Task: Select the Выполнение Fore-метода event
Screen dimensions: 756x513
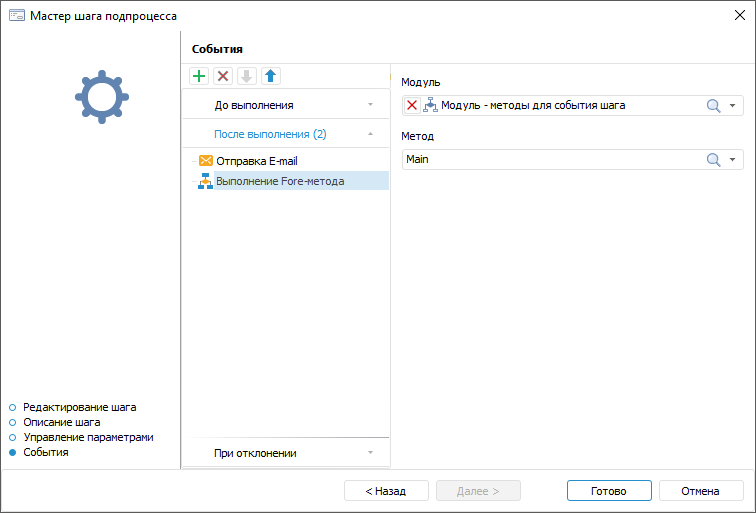Action: [280, 181]
